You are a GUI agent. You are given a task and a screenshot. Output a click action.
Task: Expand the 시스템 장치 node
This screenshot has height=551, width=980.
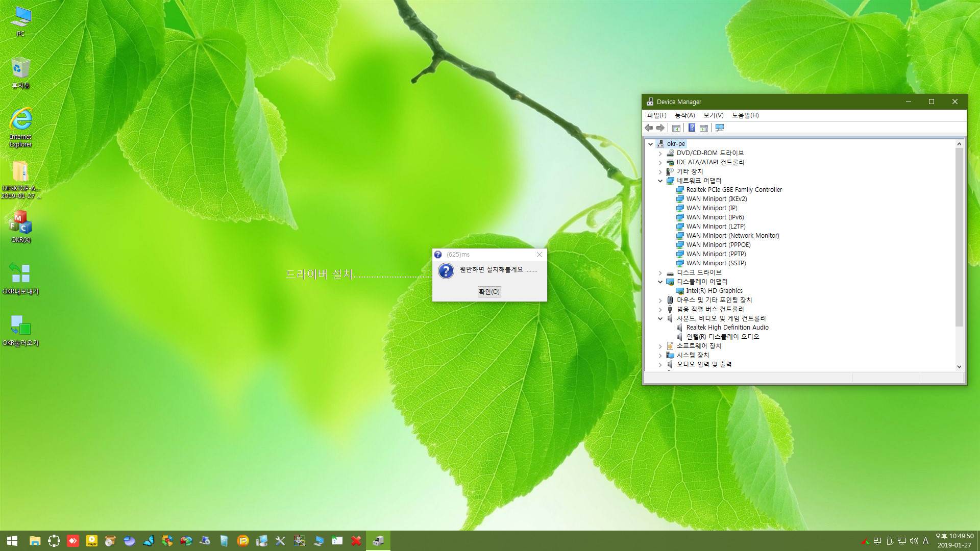click(660, 355)
